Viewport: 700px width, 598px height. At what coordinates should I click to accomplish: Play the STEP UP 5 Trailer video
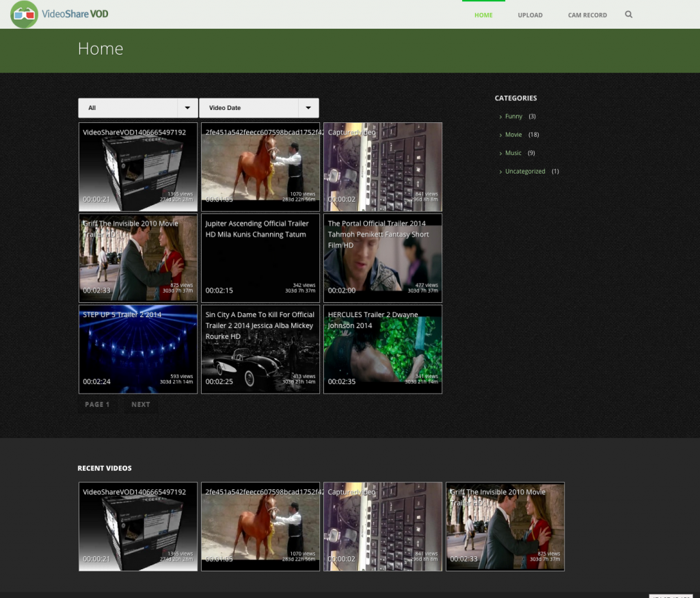tap(138, 349)
